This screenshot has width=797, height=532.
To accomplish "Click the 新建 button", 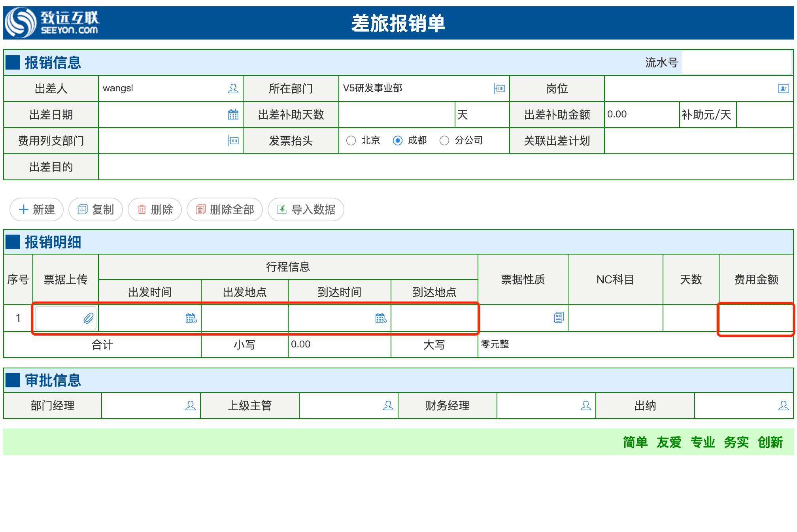I will click(37, 209).
